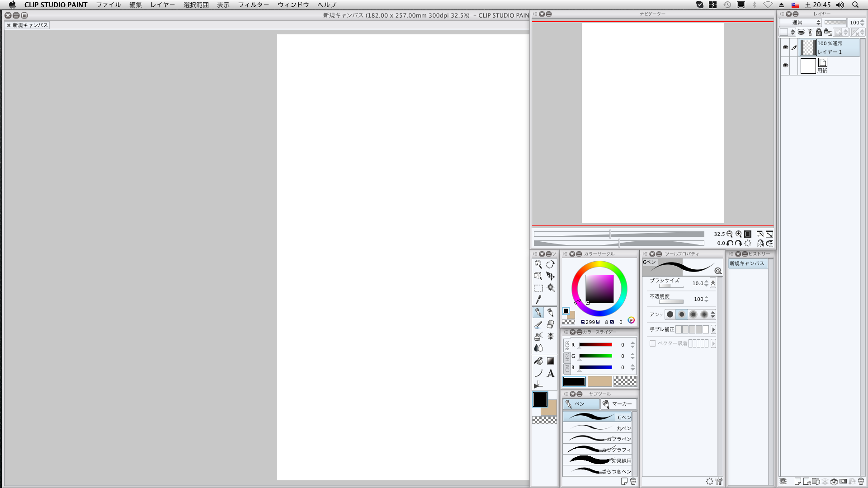Select the Pencil tool

(x=550, y=313)
